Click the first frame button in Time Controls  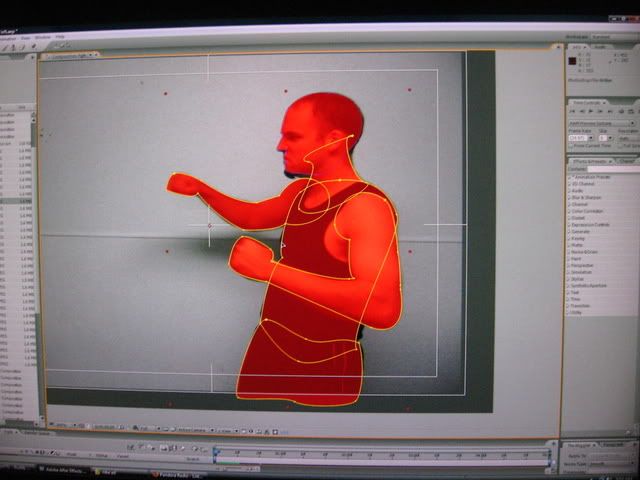[572, 111]
